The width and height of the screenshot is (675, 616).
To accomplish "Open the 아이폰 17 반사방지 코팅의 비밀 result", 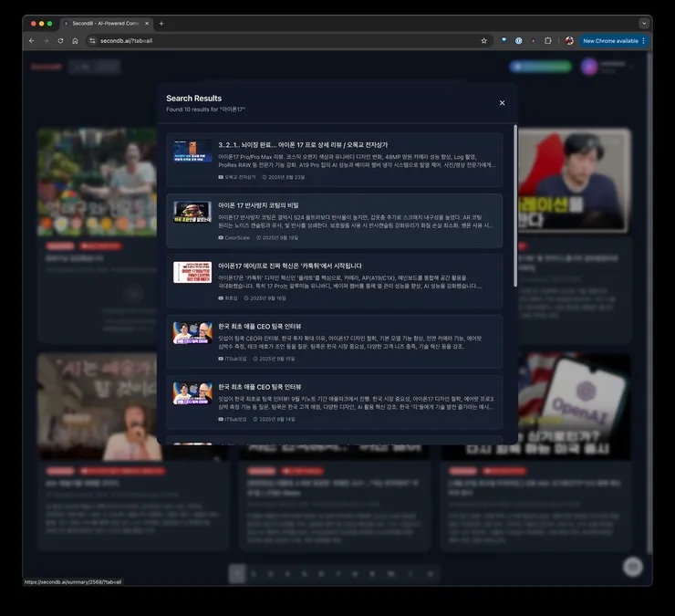I will click(258, 205).
